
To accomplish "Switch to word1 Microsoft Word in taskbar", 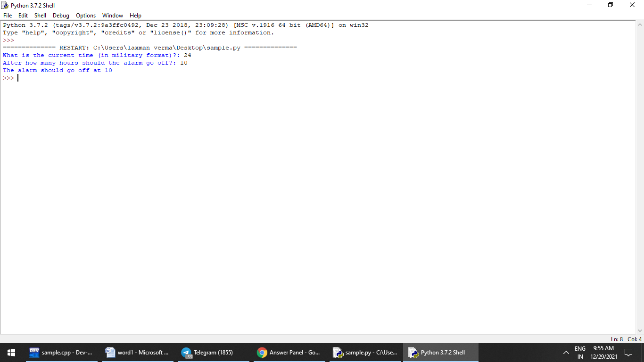I will pos(138,353).
